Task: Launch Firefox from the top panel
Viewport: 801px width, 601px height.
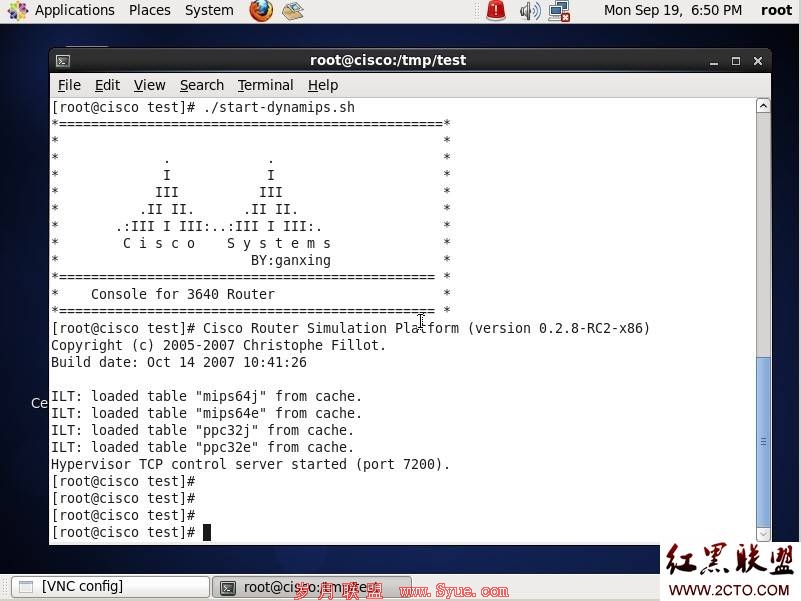Action: [x=261, y=10]
